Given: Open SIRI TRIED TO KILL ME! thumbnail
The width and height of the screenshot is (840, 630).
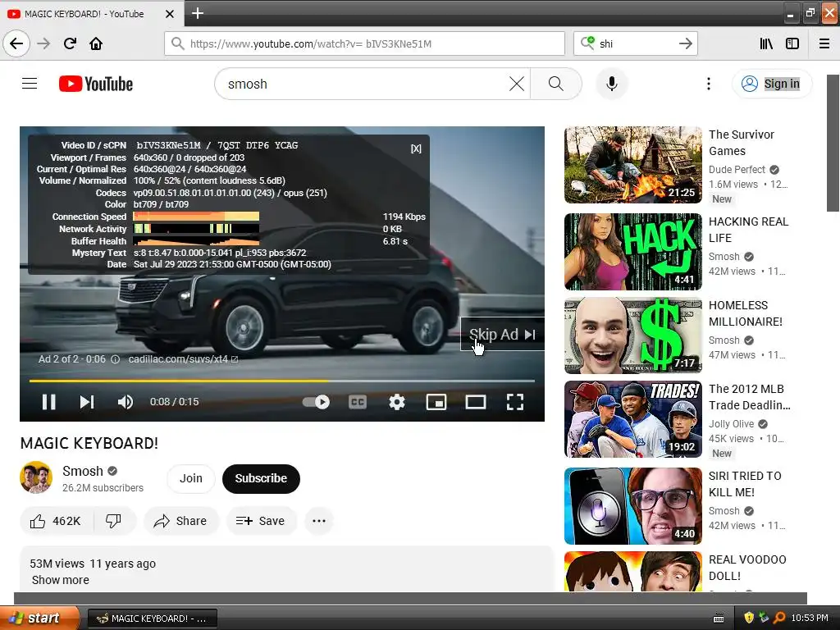Looking at the screenshot, I should 632,506.
